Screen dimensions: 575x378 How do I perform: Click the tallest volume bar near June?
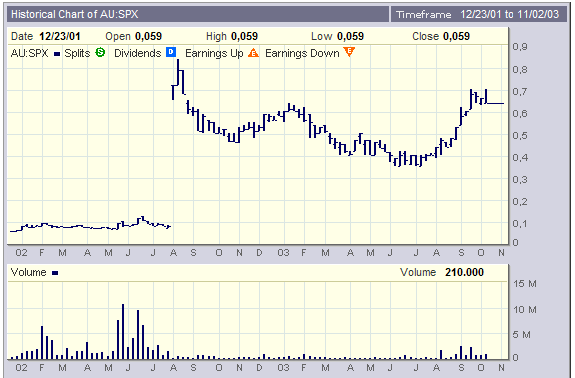pyautogui.click(x=123, y=331)
